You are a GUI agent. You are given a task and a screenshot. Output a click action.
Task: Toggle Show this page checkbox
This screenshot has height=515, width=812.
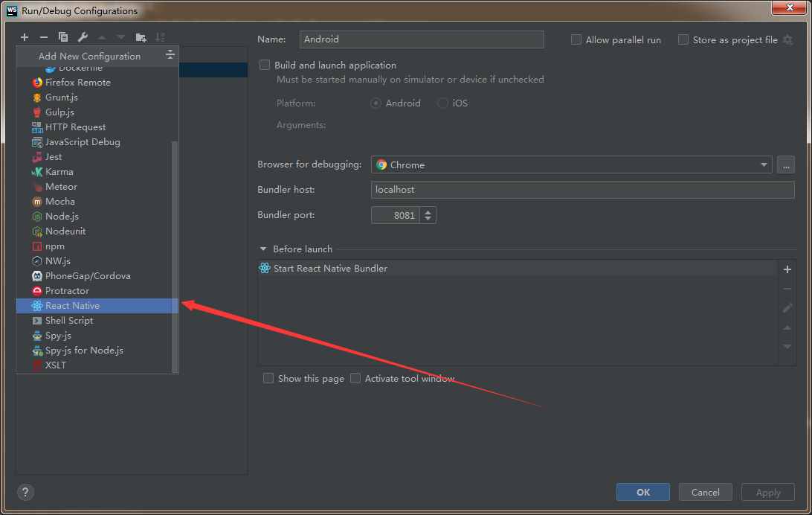click(x=268, y=379)
